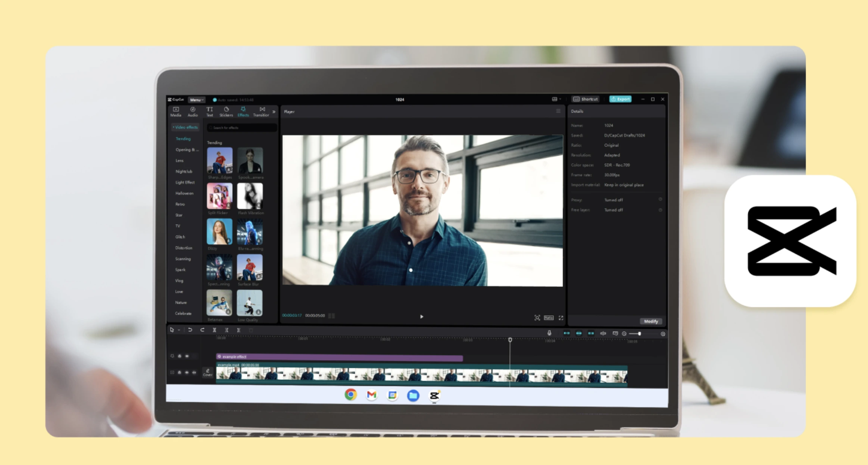Open the Ratio selector in Player
This screenshot has width=868, height=465.
549,318
